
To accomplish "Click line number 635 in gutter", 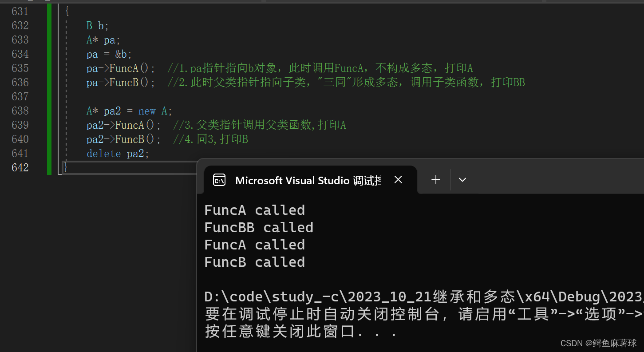I will (x=20, y=68).
